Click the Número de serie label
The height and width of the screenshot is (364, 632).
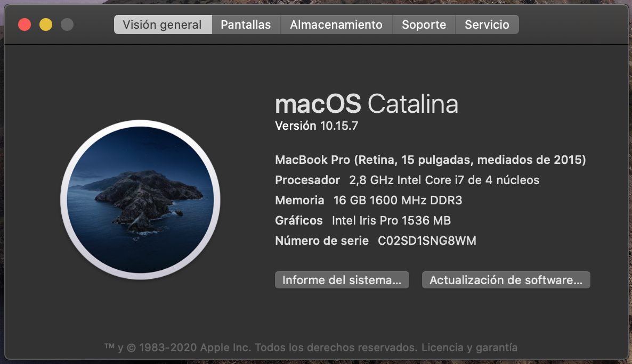(322, 241)
